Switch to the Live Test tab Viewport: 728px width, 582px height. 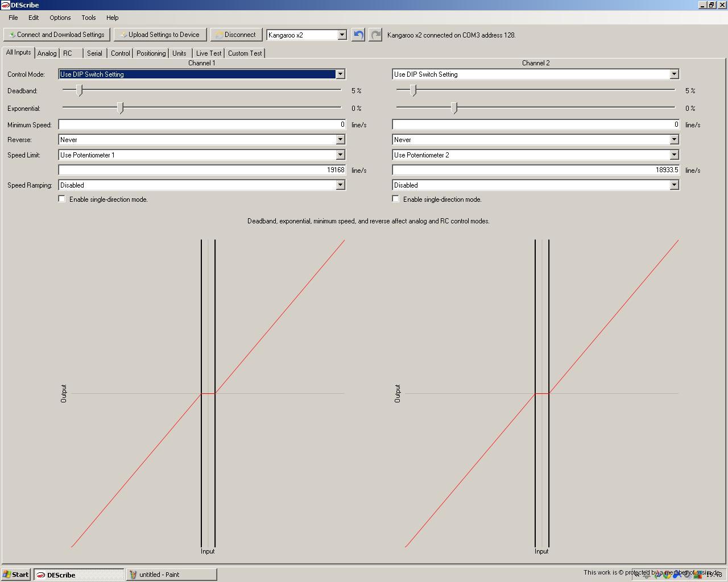point(209,53)
